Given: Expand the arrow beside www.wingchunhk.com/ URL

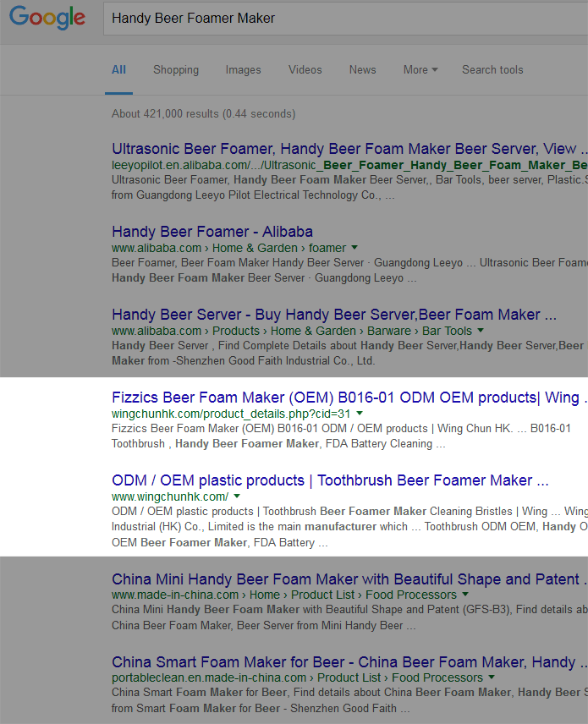Looking at the screenshot, I should [x=237, y=496].
